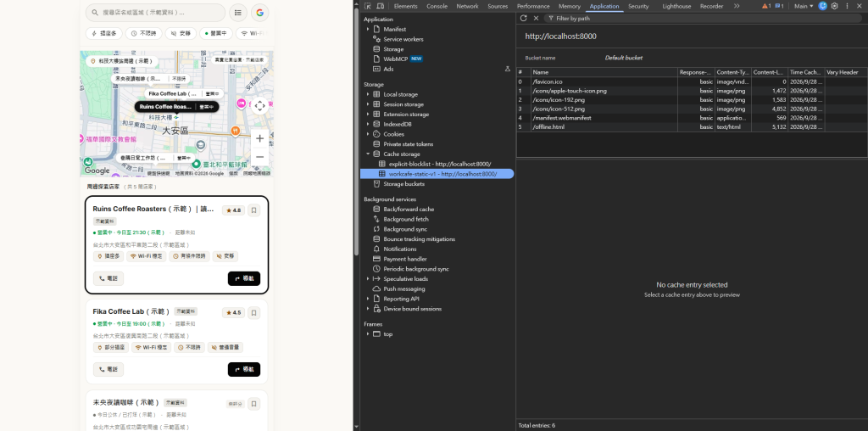Select Ruins Coffee Roasters map label

177,107
